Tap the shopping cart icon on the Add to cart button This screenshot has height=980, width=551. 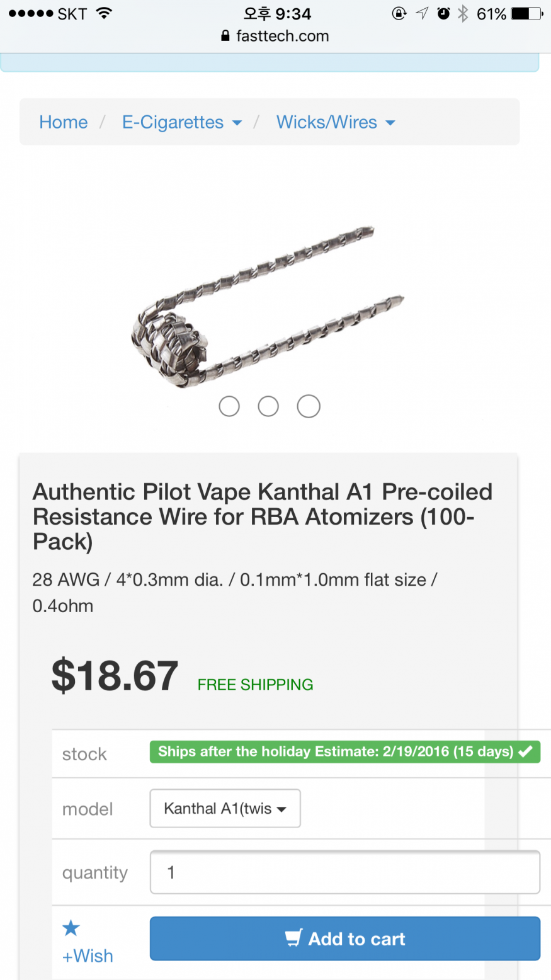tap(293, 938)
